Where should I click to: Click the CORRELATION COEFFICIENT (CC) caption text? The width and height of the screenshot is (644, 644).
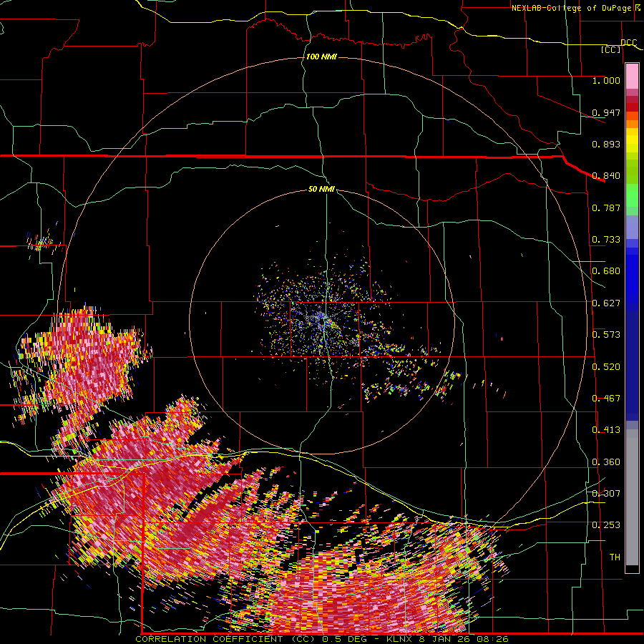[225, 639]
